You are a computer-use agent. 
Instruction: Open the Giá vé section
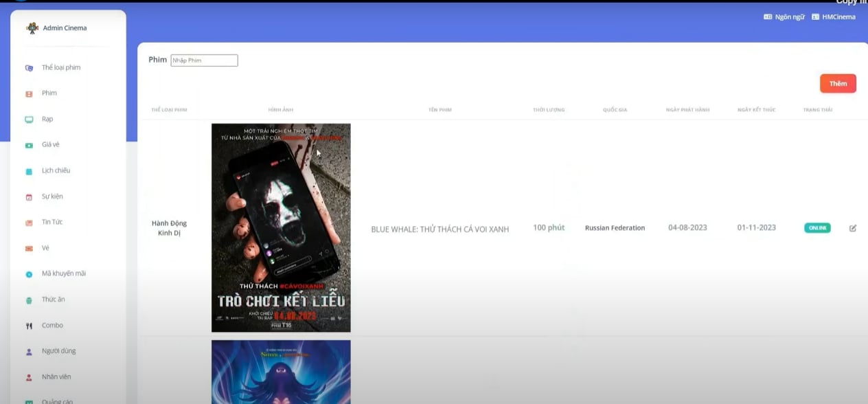50,144
